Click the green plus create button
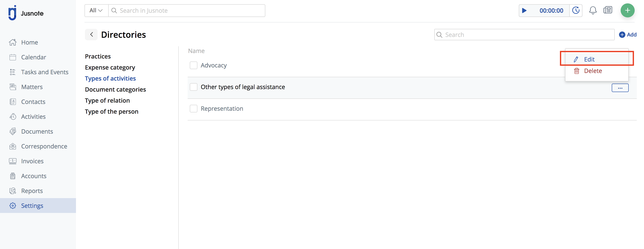 (x=627, y=10)
